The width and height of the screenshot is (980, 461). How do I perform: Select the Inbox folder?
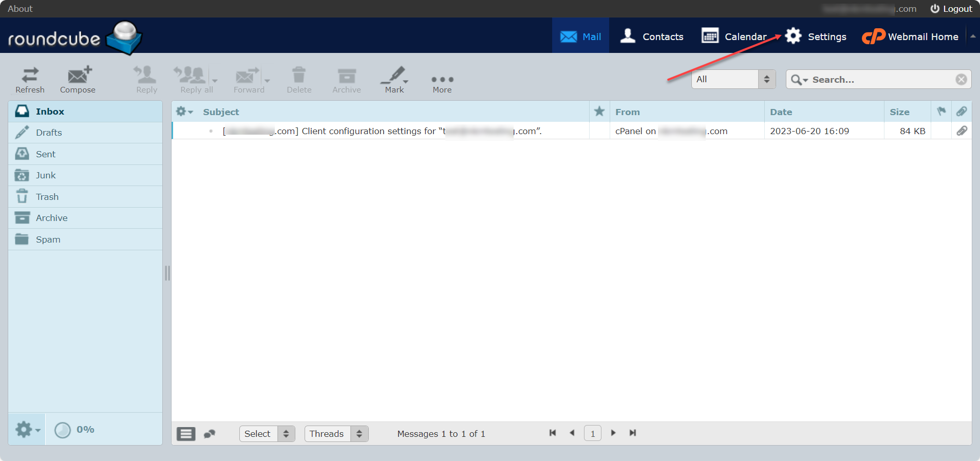coord(85,111)
